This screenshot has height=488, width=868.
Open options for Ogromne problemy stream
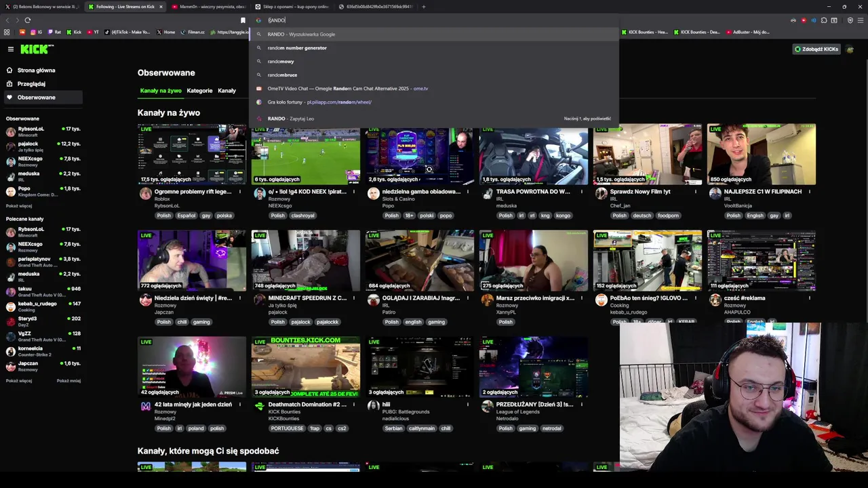(x=239, y=192)
